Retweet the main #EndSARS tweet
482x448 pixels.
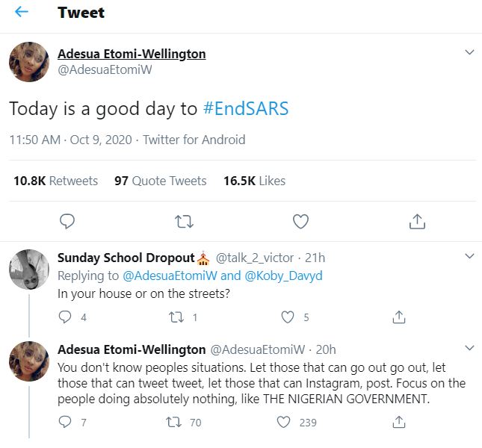tap(183, 221)
